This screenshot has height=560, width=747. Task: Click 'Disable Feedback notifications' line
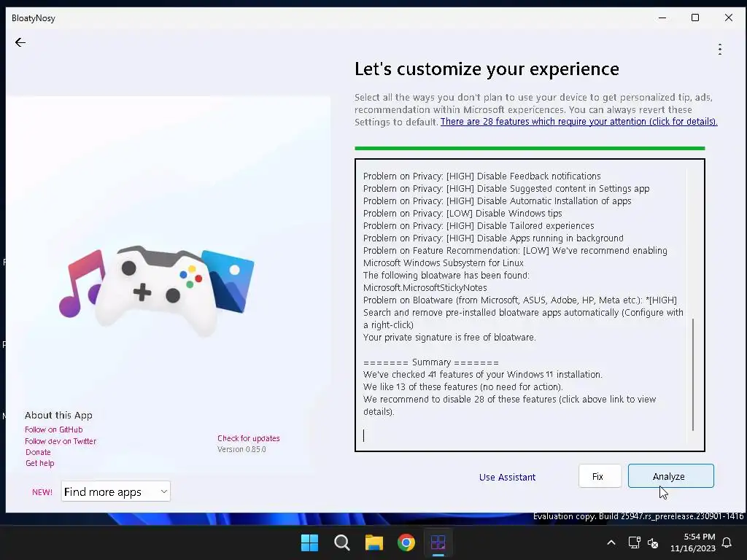coord(481,176)
